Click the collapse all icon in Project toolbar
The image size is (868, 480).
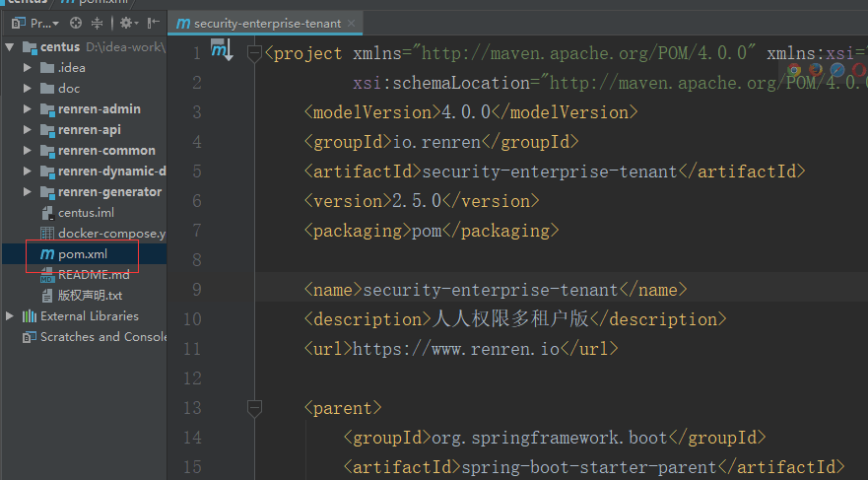tap(97, 24)
